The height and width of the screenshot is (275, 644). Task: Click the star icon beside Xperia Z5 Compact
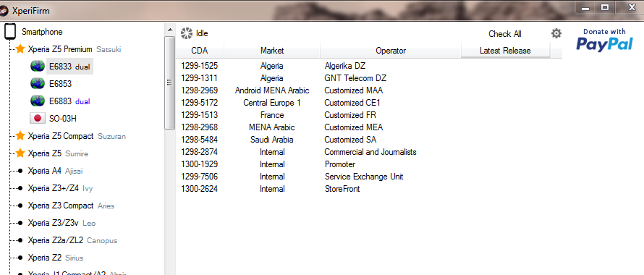[20, 135]
